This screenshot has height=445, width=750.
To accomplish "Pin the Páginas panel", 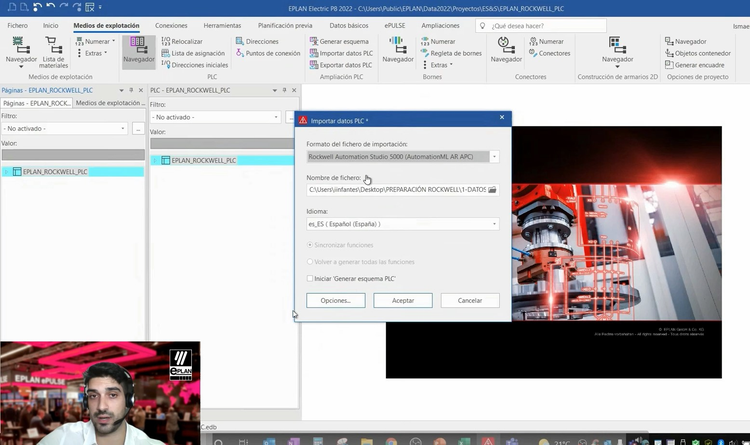I will pyautogui.click(x=131, y=90).
